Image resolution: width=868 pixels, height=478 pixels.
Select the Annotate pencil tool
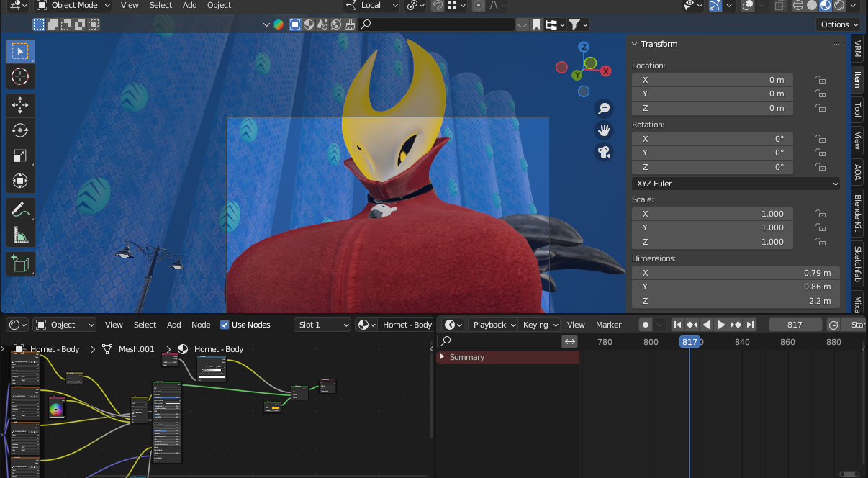(20, 210)
